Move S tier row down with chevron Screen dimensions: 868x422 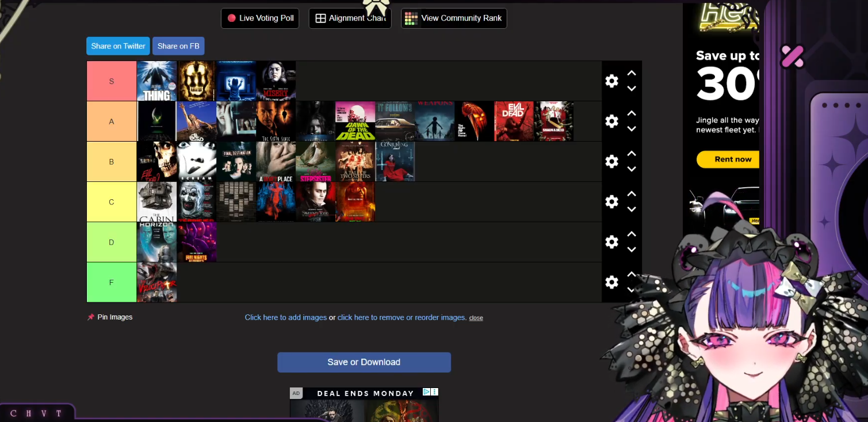[x=631, y=89]
